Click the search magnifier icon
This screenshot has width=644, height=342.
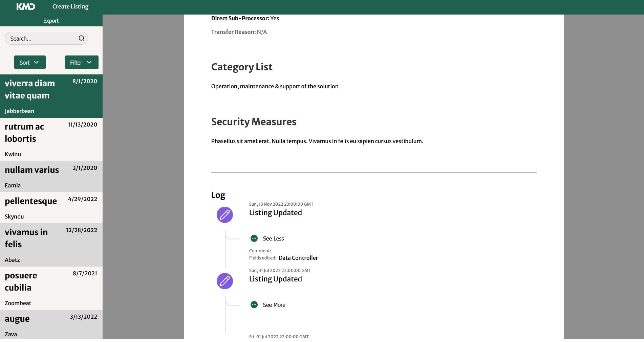click(x=82, y=39)
